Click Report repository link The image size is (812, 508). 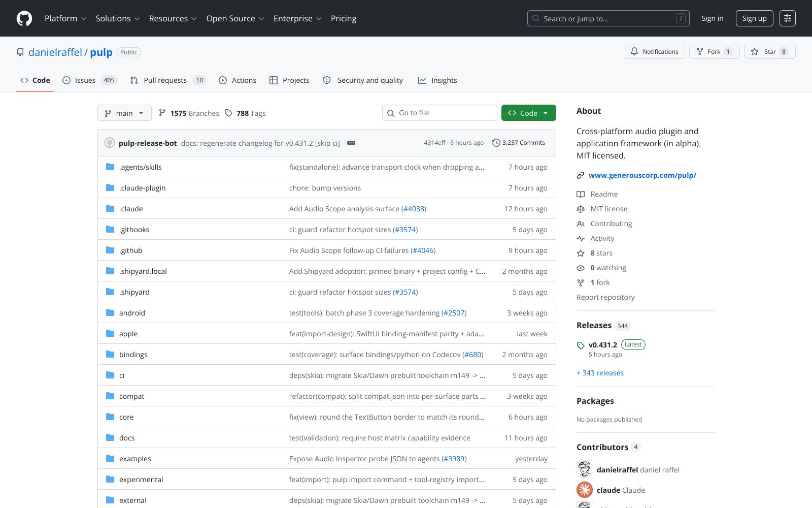pos(605,297)
